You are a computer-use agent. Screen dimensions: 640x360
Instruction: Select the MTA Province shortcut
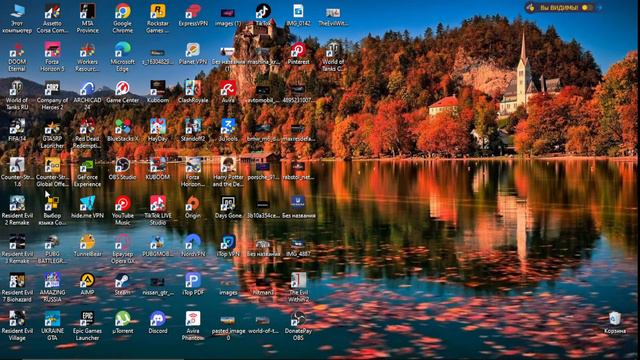pyautogui.click(x=87, y=18)
